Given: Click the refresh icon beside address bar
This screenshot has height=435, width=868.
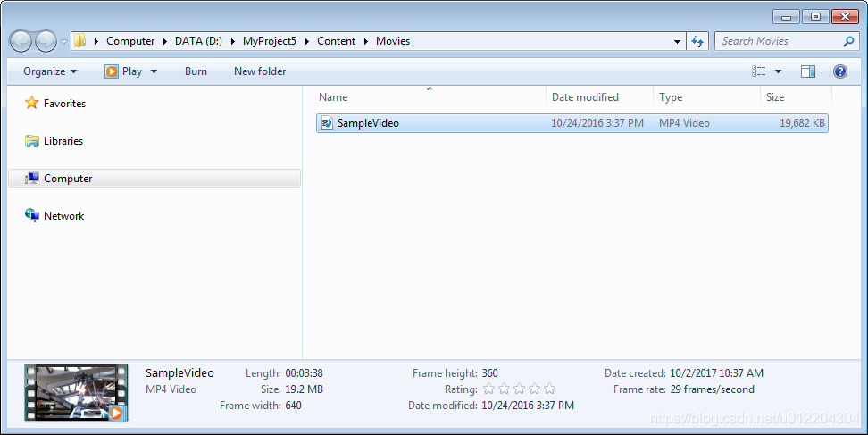Looking at the screenshot, I should 697,41.
